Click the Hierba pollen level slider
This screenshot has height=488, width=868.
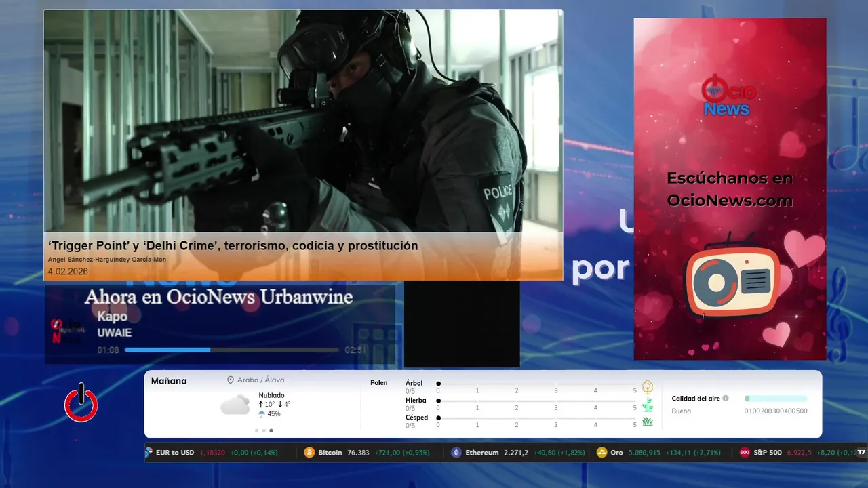coord(536,401)
